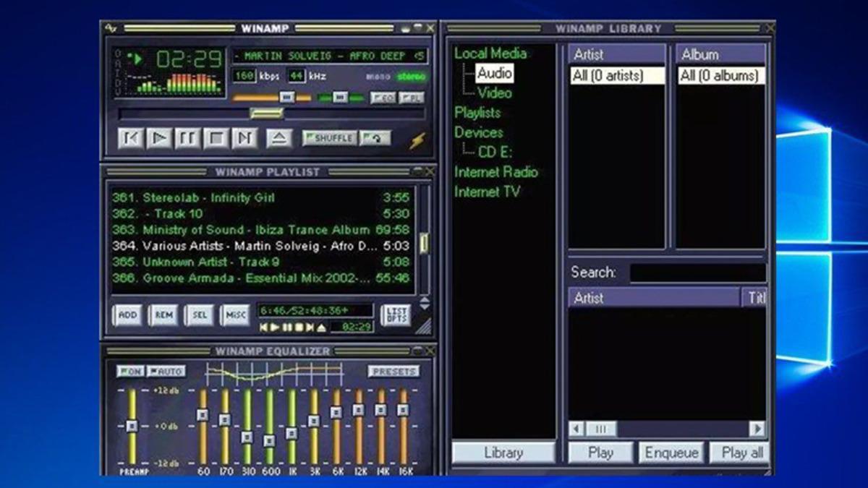Open the LIST OPTS playlist menu

pyautogui.click(x=396, y=315)
